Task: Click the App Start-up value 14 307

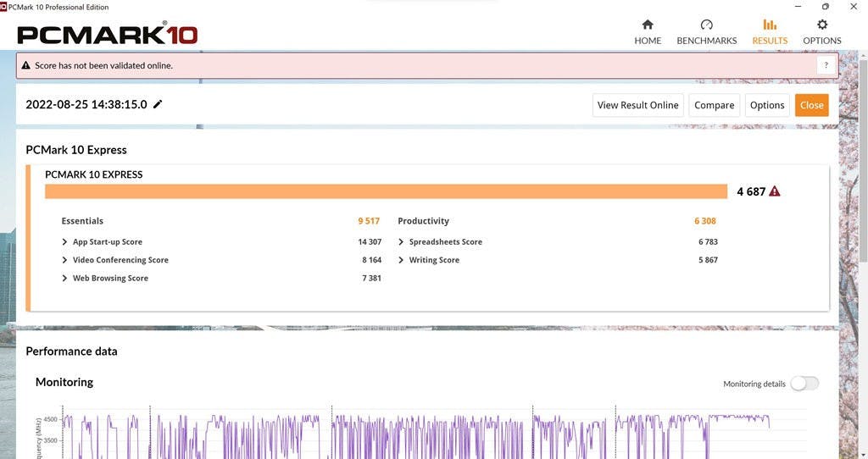Action: tap(370, 241)
